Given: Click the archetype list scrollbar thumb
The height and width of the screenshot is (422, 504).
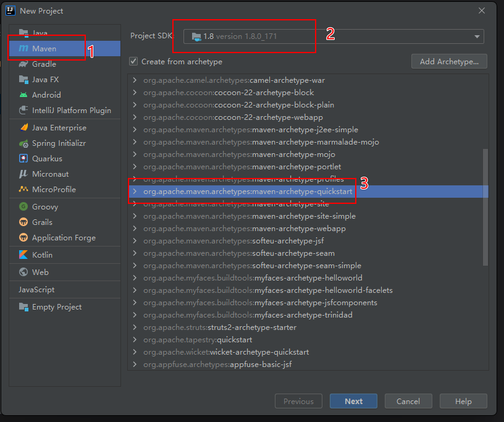Looking at the screenshot, I should [485, 207].
